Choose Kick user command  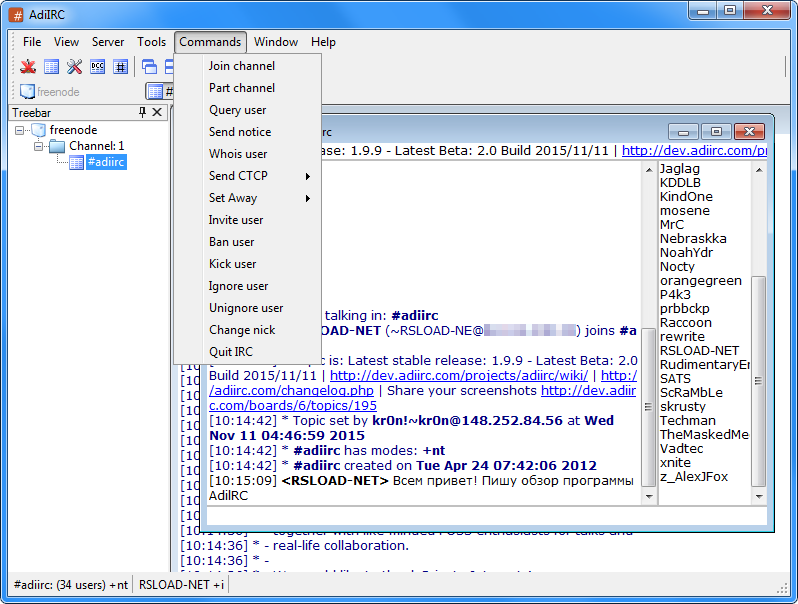click(x=248, y=264)
